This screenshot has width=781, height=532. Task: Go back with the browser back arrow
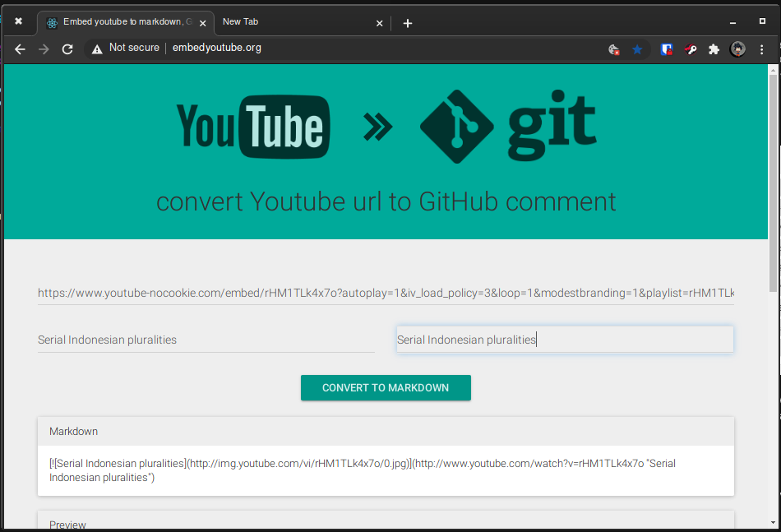tap(20, 49)
